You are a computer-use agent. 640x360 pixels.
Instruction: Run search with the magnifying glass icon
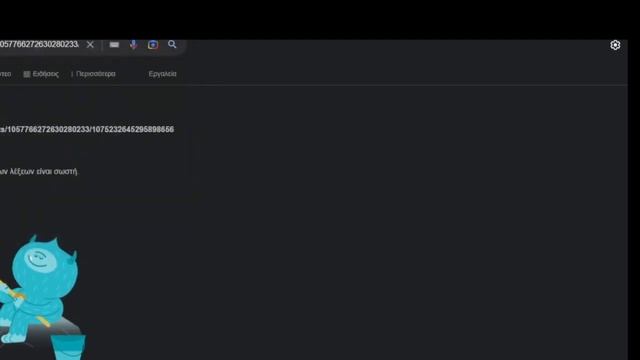click(x=172, y=44)
